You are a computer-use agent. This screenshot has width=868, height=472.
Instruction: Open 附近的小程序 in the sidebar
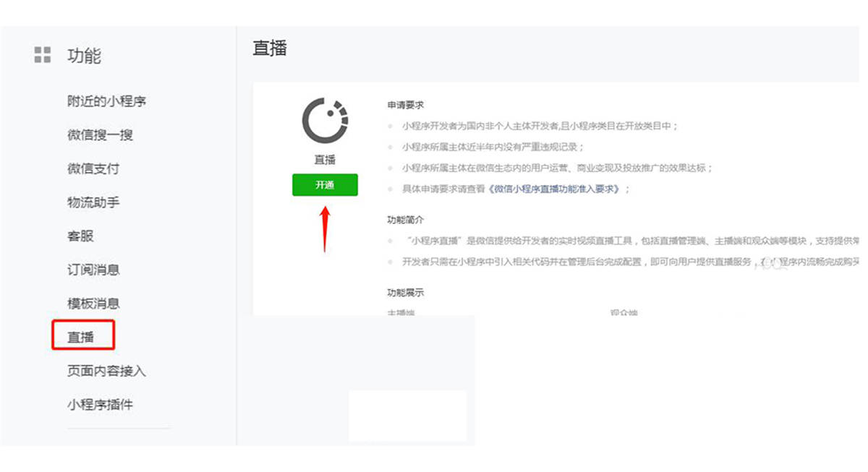(x=107, y=101)
